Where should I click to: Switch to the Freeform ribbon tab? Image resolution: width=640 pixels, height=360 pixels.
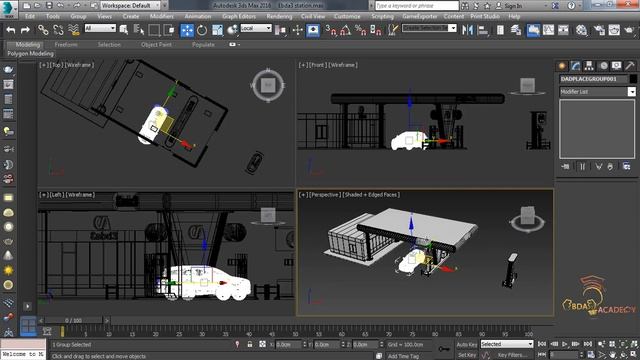tap(66, 44)
